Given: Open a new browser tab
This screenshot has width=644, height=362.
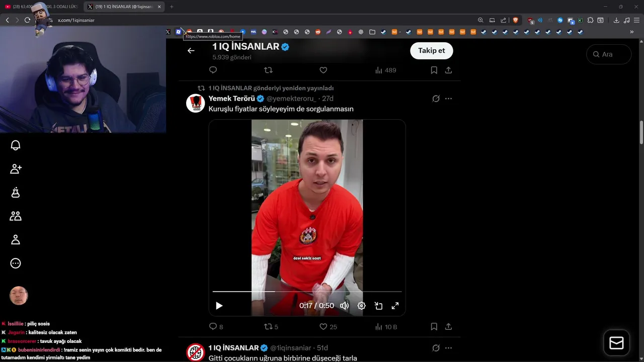Looking at the screenshot, I should tap(172, 7).
